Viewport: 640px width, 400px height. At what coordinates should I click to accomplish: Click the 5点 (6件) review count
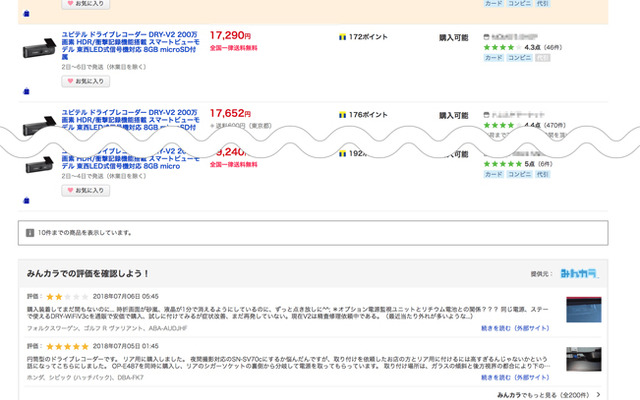(538, 164)
